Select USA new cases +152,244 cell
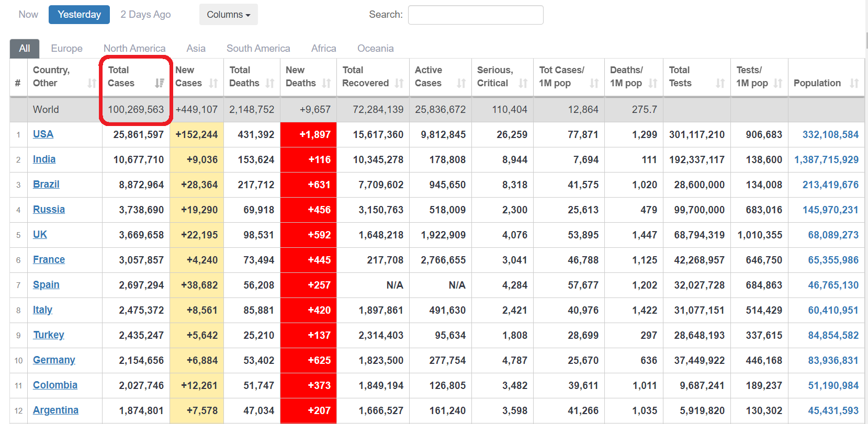The width and height of the screenshot is (868, 424). pyautogui.click(x=197, y=135)
